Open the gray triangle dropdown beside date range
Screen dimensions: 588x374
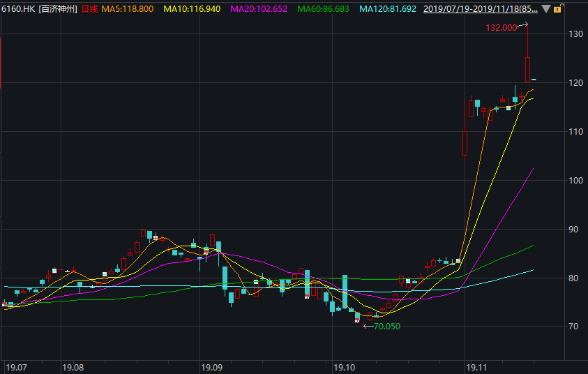coord(546,9)
